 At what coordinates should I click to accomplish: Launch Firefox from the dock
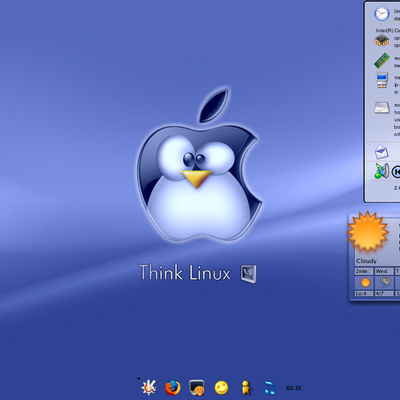173,388
